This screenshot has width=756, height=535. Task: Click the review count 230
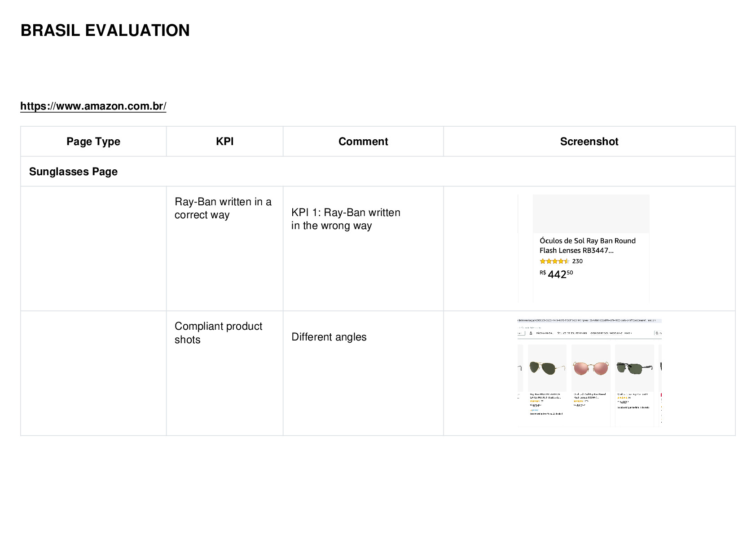coord(577,261)
